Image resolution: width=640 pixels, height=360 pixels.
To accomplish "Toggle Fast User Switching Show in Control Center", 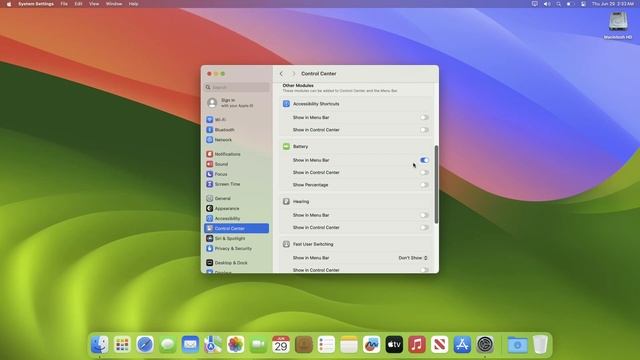I will [x=424, y=270].
